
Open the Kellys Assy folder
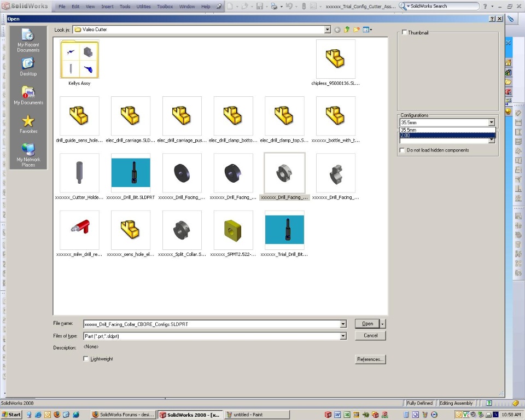point(79,63)
